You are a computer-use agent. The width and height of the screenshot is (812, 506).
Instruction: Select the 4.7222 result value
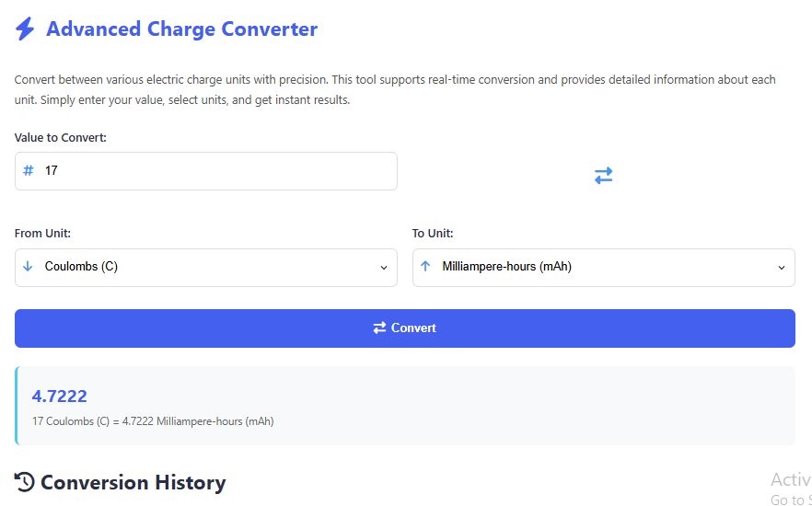60,397
